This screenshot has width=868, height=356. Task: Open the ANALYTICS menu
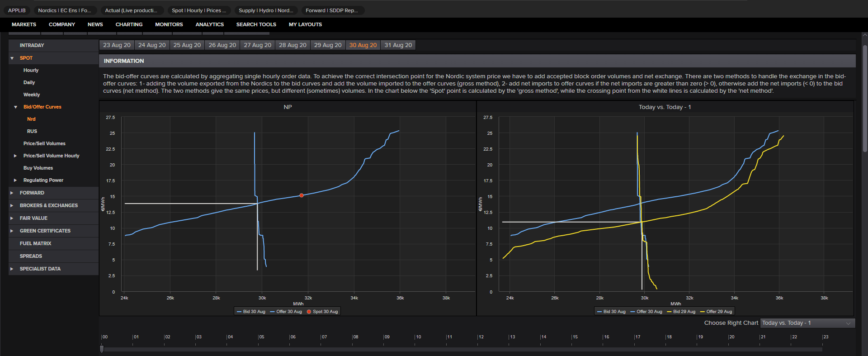(x=209, y=24)
